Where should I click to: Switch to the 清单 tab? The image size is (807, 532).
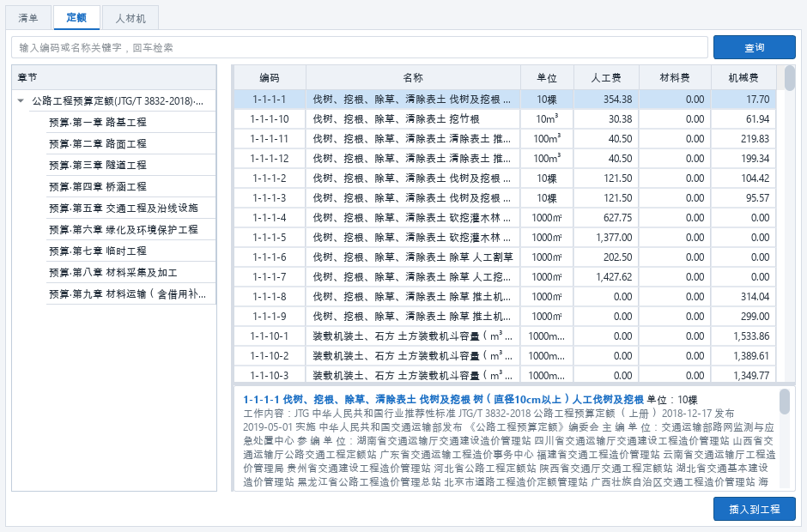(28, 18)
